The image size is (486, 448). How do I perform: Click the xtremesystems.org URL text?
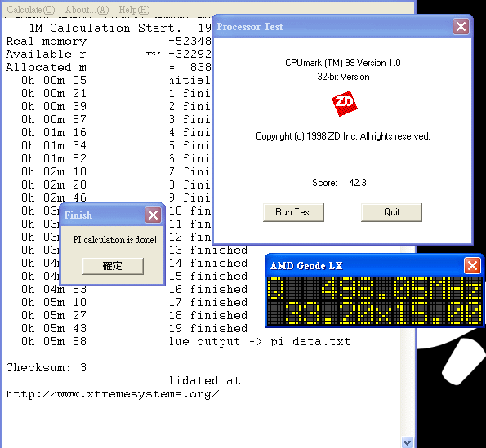click(113, 394)
